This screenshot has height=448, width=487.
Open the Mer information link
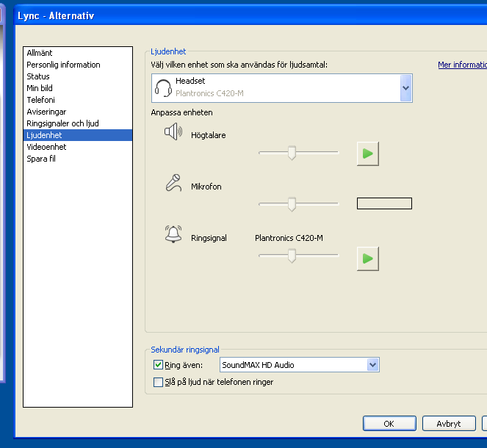462,65
